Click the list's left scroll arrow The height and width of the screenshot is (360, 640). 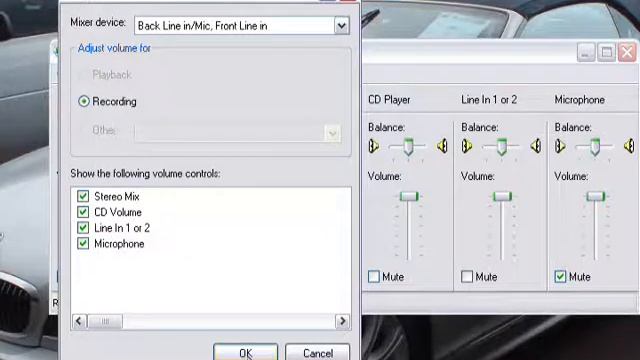point(80,321)
